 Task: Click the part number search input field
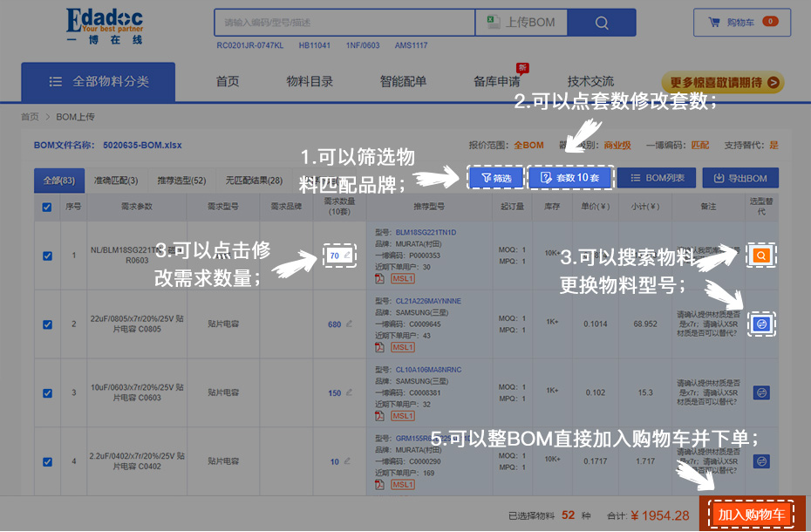coord(344,23)
